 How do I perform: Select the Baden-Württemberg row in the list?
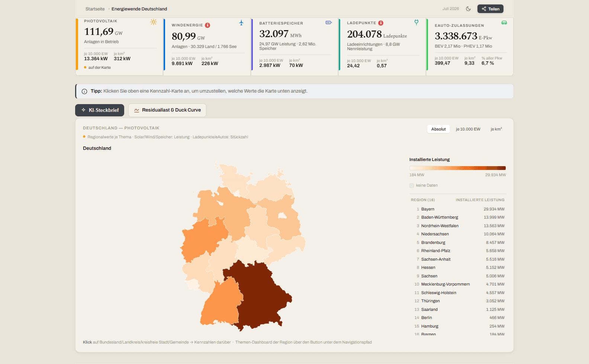458,218
